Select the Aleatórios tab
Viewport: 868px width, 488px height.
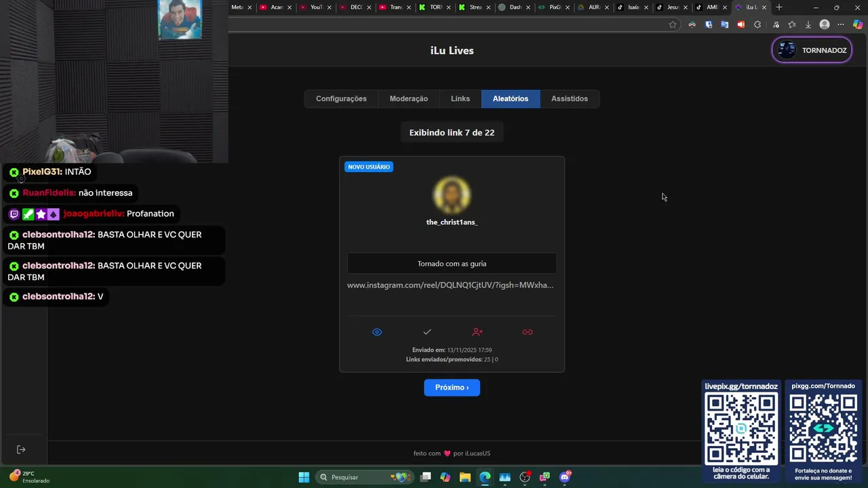click(x=511, y=99)
